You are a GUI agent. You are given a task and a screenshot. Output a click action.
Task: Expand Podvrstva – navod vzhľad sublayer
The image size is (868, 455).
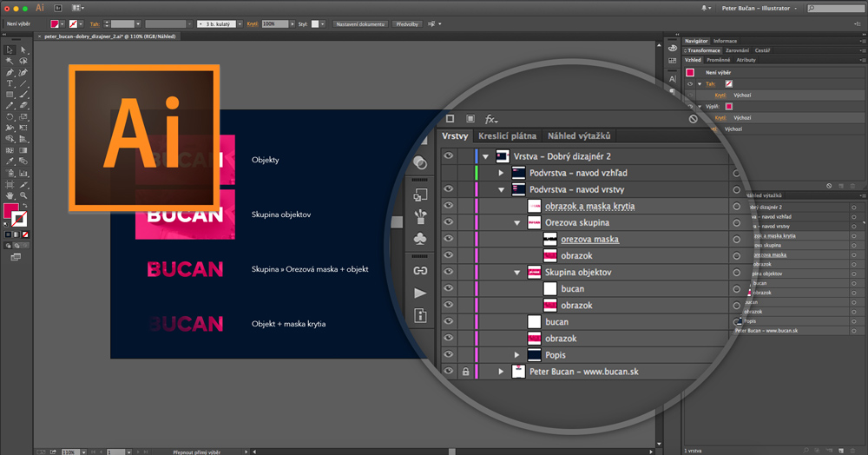click(x=501, y=173)
